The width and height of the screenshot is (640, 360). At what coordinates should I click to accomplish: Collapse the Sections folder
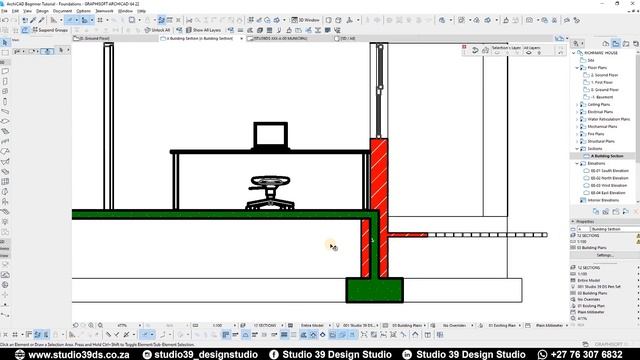click(577, 149)
